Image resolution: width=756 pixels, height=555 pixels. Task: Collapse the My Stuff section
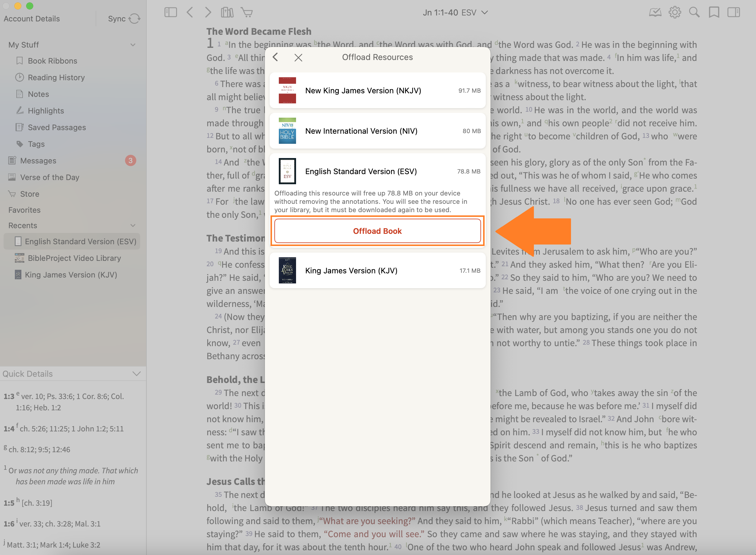click(x=133, y=45)
